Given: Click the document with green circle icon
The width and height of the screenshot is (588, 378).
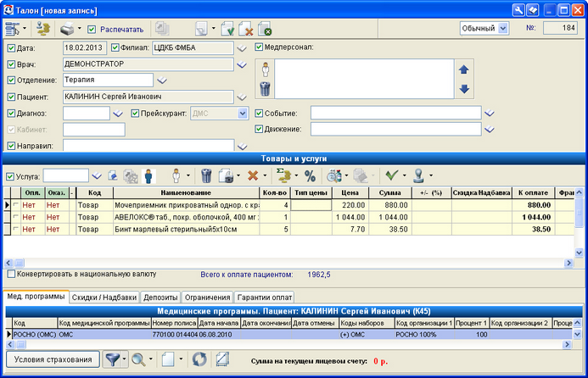Looking at the screenshot, I should click(x=265, y=29).
